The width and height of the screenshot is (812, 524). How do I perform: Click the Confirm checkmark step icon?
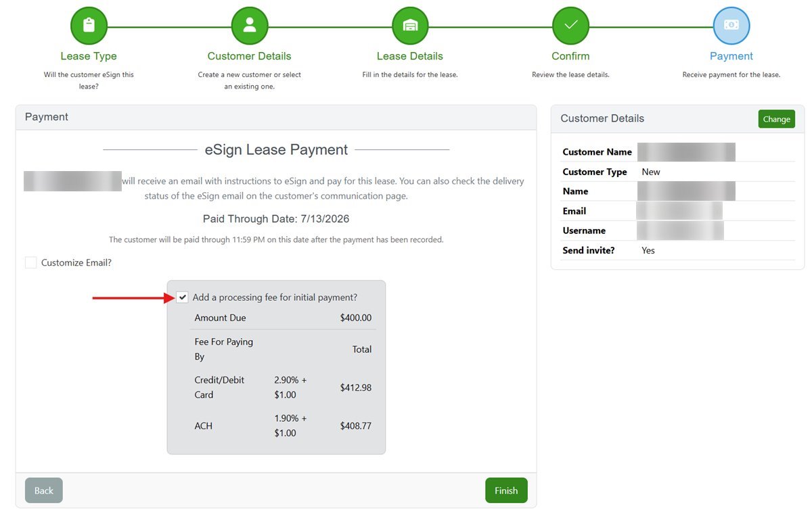click(x=570, y=25)
